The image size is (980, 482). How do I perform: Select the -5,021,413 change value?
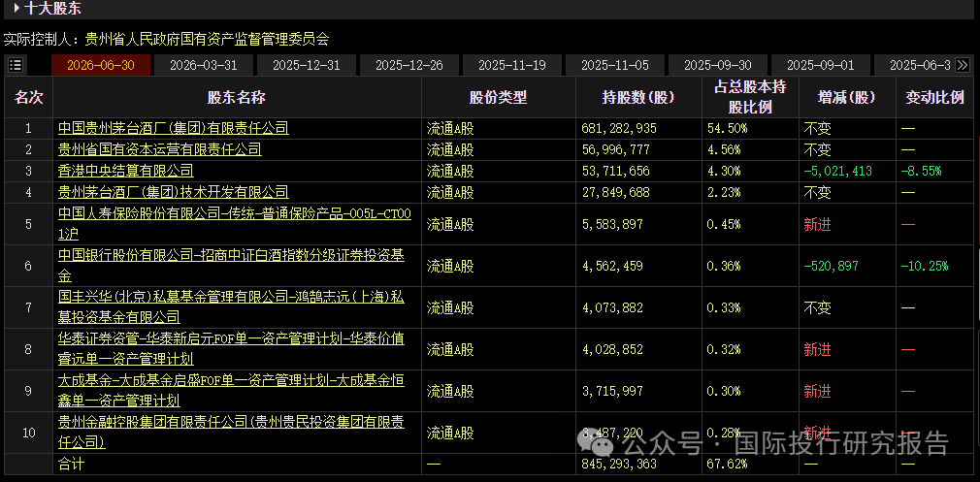coord(838,171)
